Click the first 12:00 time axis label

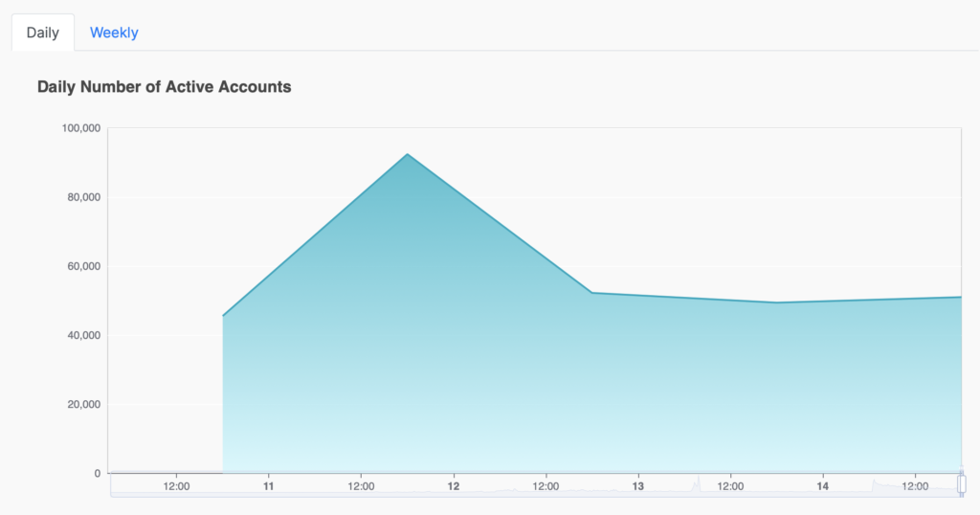coord(176,486)
